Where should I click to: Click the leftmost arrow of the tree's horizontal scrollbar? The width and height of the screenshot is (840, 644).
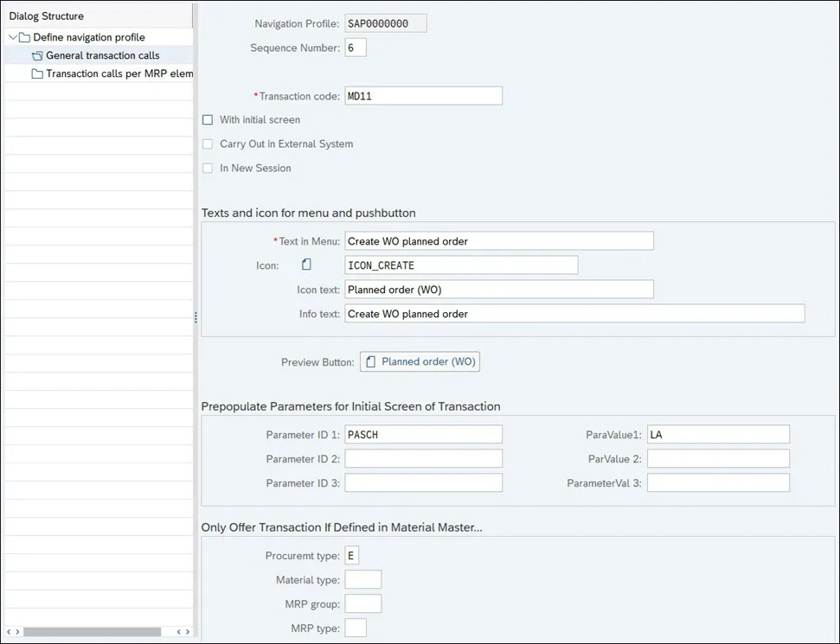(x=9, y=633)
